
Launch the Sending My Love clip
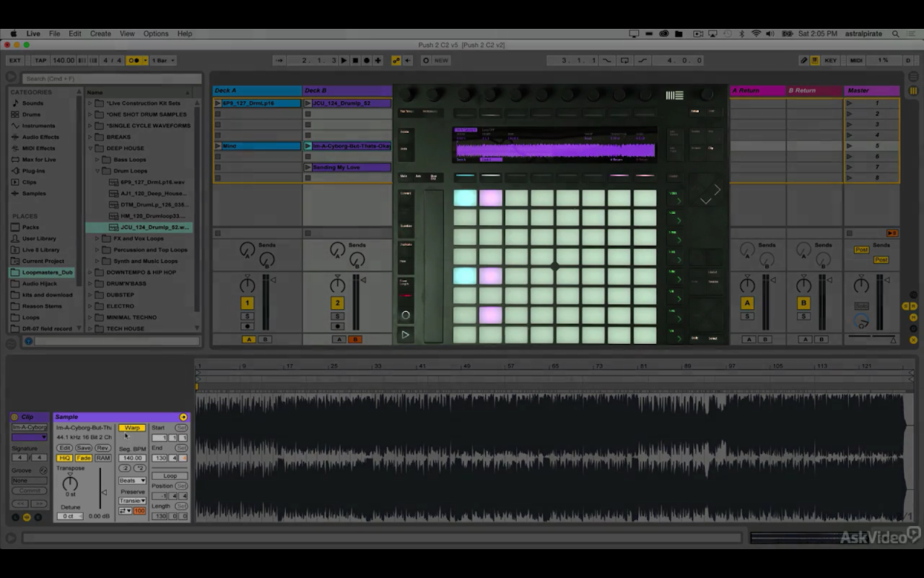[x=308, y=168]
